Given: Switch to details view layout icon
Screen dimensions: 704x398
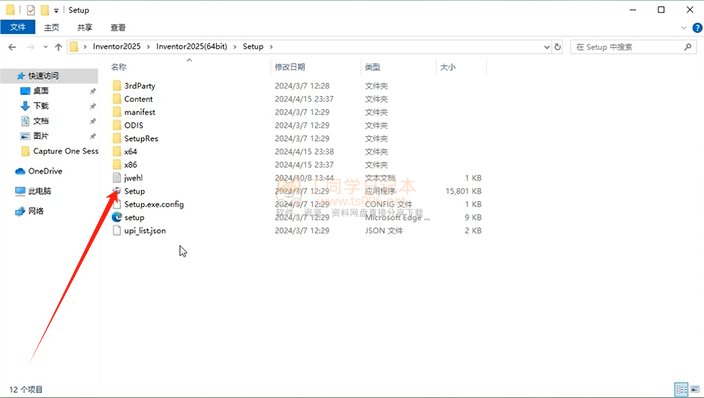Looking at the screenshot, I should pos(681,389).
